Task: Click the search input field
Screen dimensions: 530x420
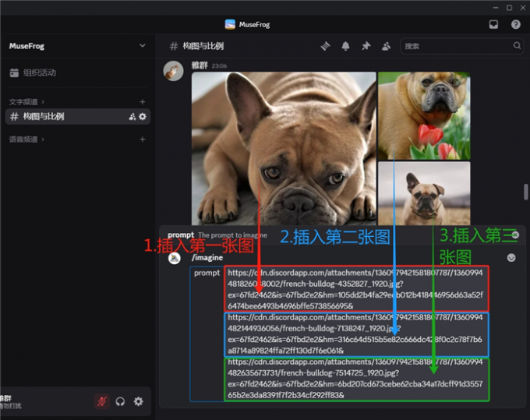Action: 461,46
